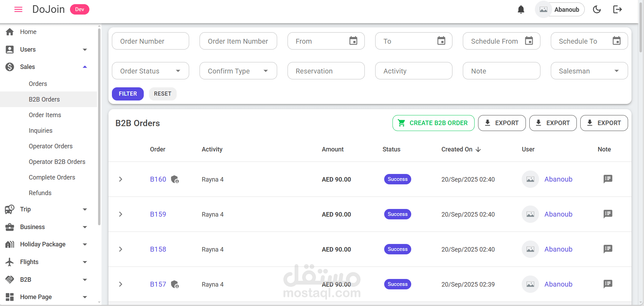Open Abanoub user link in B160 row
The image size is (644, 306).
[x=558, y=179]
